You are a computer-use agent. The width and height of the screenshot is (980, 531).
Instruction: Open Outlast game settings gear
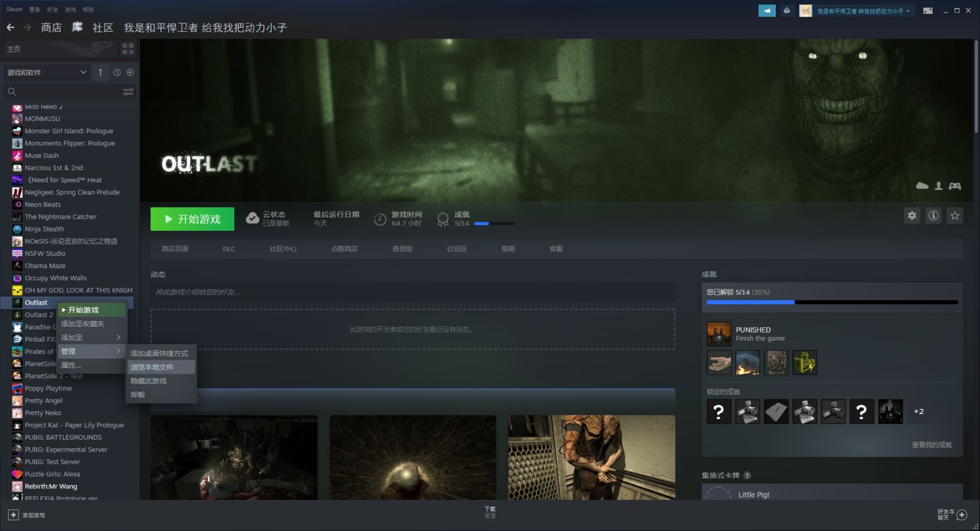tap(912, 216)
